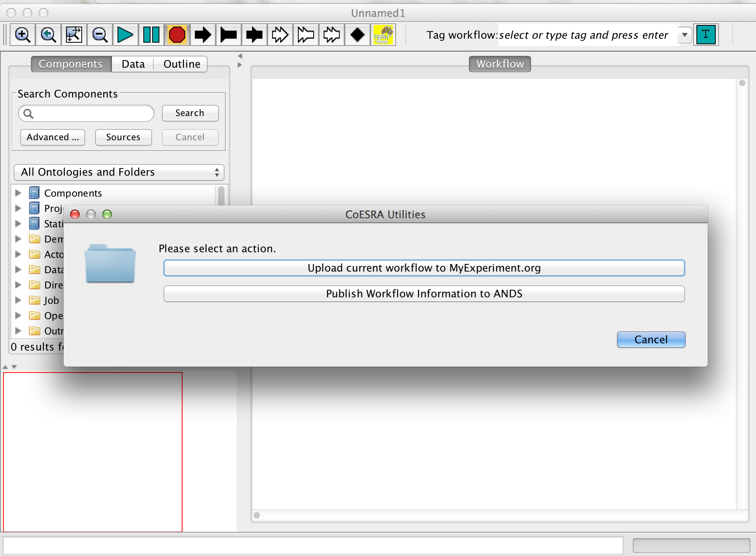
Task: Expand the Outr folder node
Action: (18, 331)
